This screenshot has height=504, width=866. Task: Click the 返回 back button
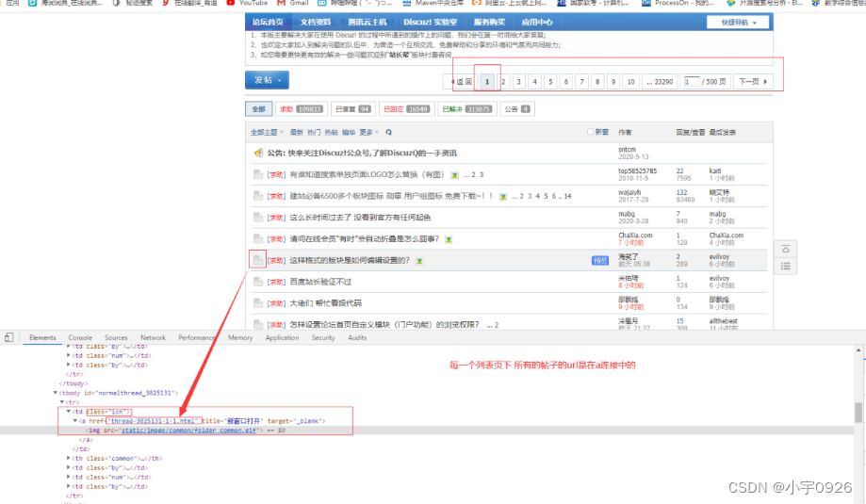click(462, 82)
